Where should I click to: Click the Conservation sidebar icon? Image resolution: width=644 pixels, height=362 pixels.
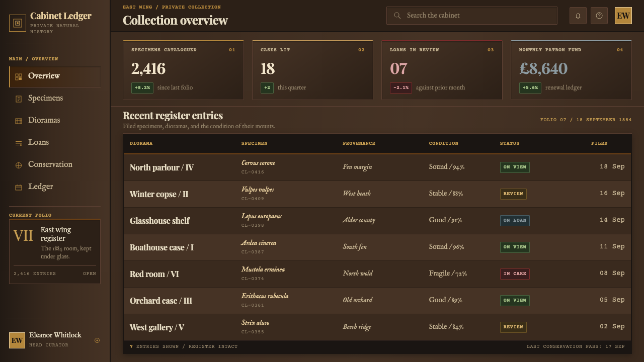[19, 165]
